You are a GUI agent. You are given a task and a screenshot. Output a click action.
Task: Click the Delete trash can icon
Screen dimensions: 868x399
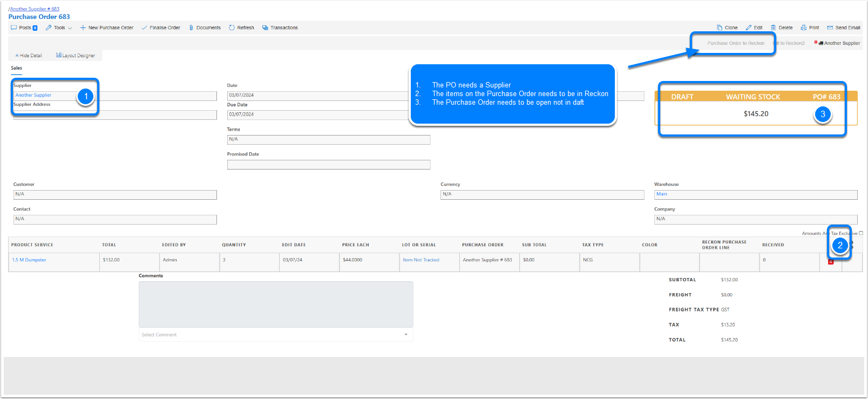(x=773, y=28)
